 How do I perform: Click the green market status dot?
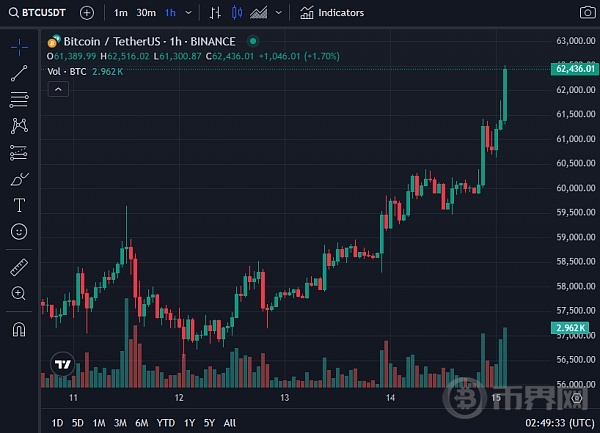point(253,41)
